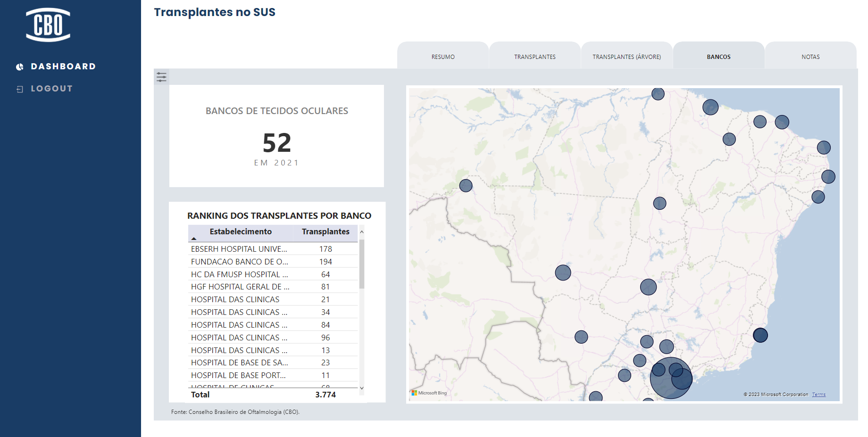
Task: Sort by Transplantes column header
Action: point(325,231)
